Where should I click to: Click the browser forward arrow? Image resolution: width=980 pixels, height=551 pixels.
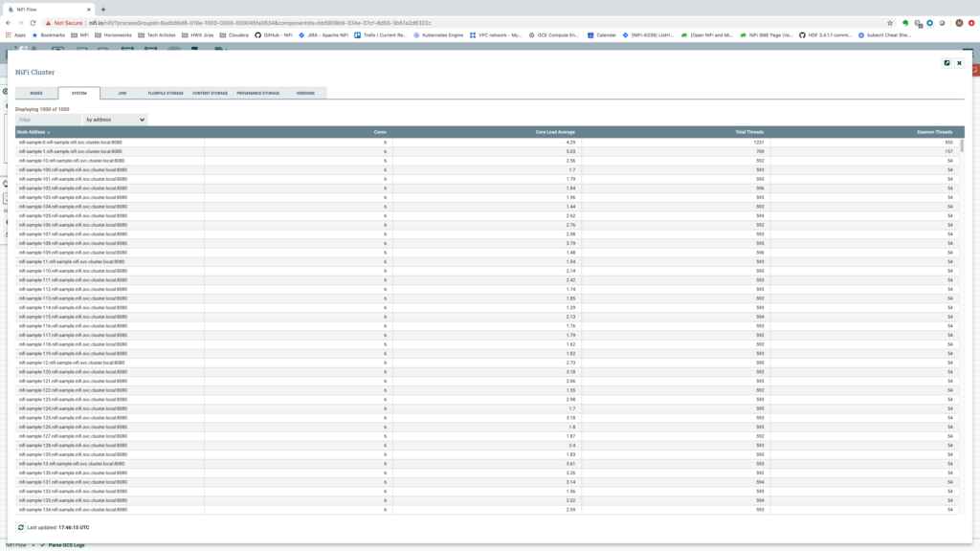point(20,21)
